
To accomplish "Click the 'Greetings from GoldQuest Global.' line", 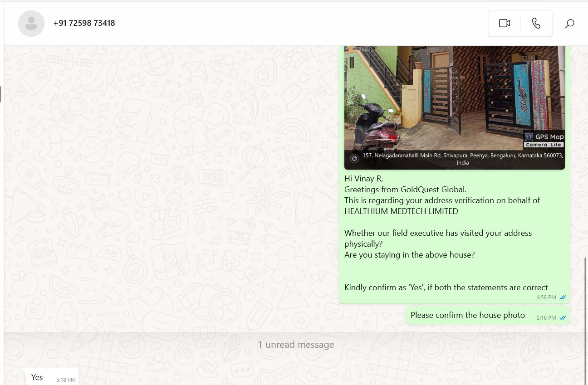I will pyautogui.click(x=405, y=190).
